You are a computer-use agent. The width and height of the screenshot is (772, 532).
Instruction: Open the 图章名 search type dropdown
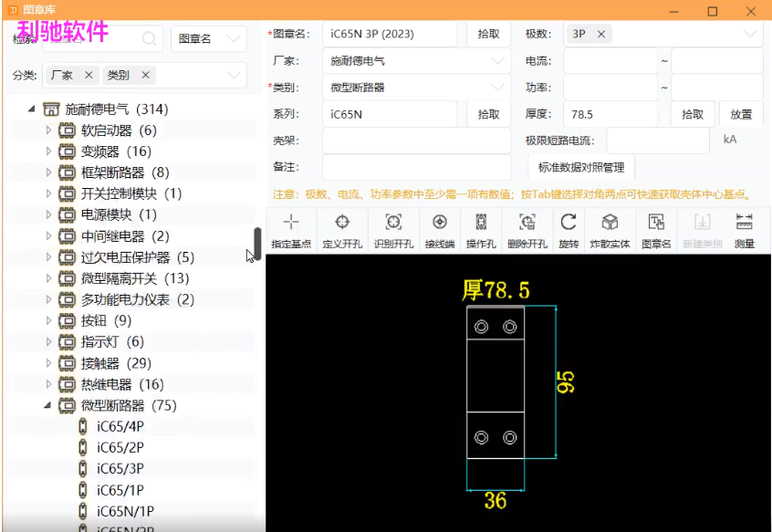point(209,38)
